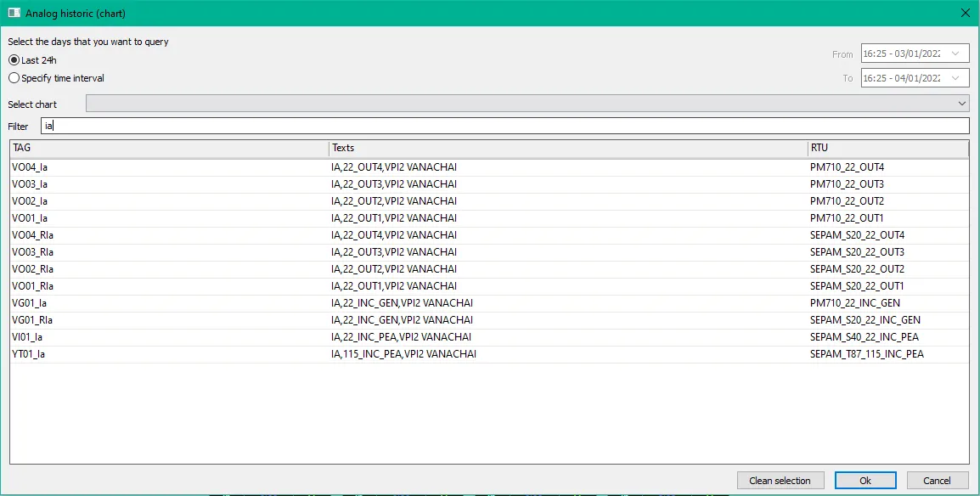
Task: Click the Clean selection button
Action: coord(780,481)
